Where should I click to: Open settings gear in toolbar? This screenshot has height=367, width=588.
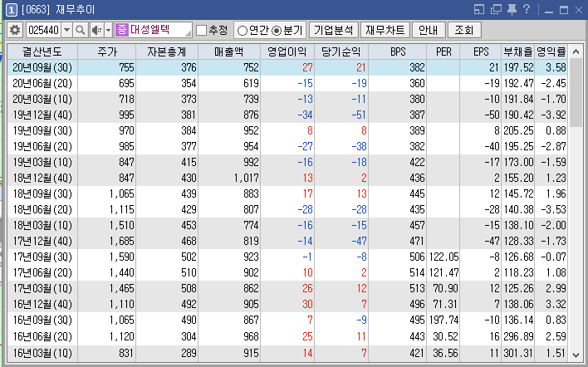[15, 30]
